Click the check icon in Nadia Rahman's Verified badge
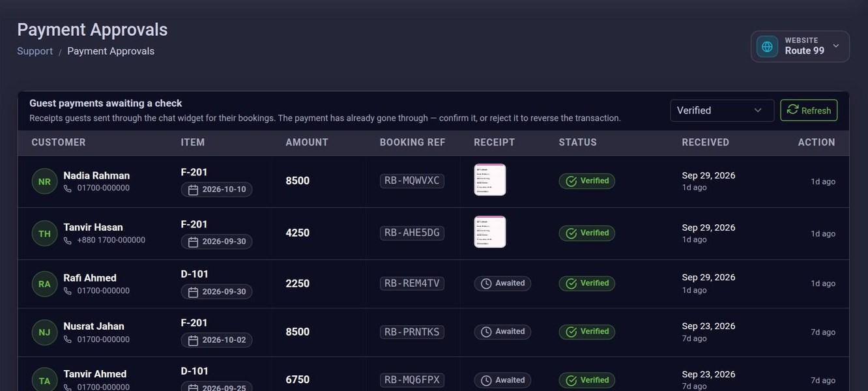The height and width of the screenshot is (391, 868). point(571,181)
